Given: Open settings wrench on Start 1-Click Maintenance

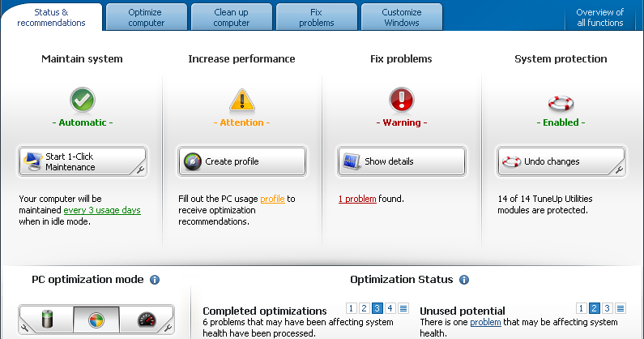Looking at the screenshot, I should click(x=139, y=169).
